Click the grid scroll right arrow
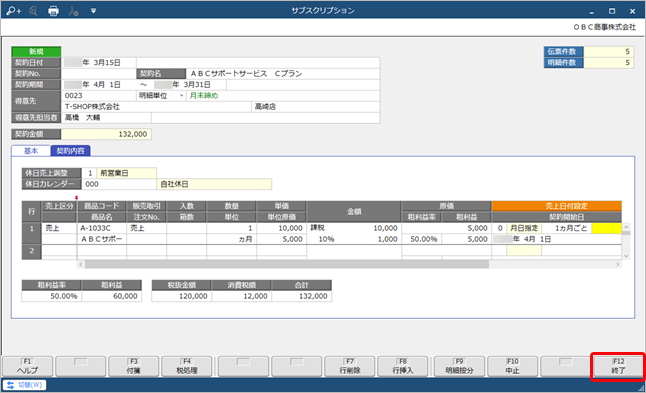This screenshot has width=646, height=393. (618, 264)
